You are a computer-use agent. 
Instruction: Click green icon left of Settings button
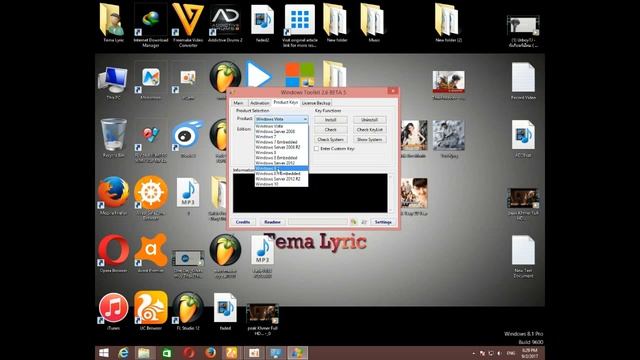point(353,222)
